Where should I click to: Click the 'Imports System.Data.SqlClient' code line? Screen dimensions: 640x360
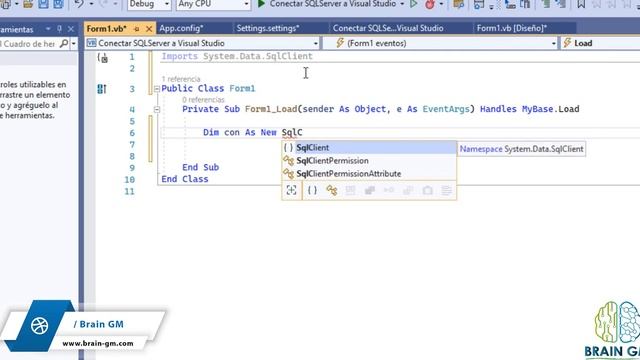(x=237, y=56)
